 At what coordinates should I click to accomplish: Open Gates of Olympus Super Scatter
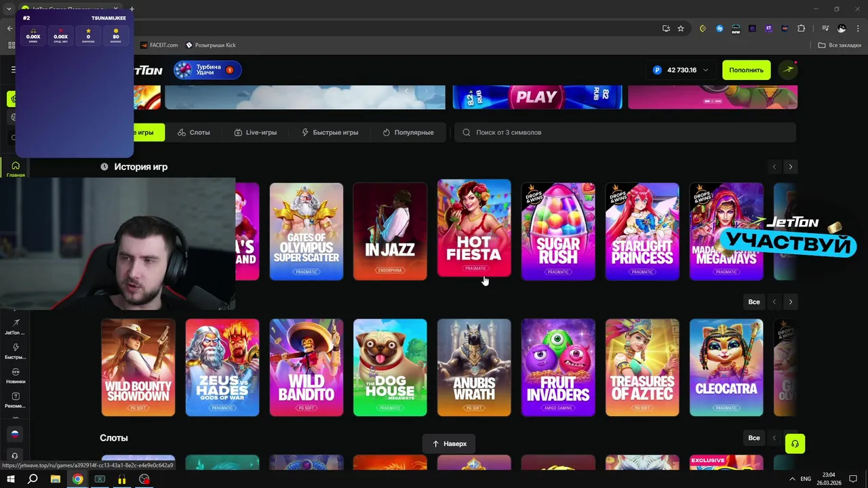click(307, 231)
